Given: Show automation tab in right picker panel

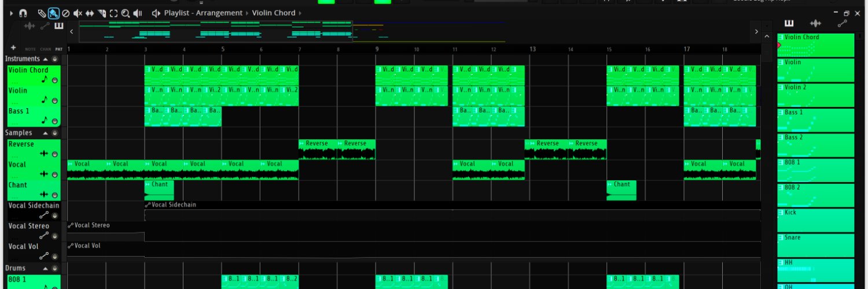Looking at the screenshot, I should point(843,23).
